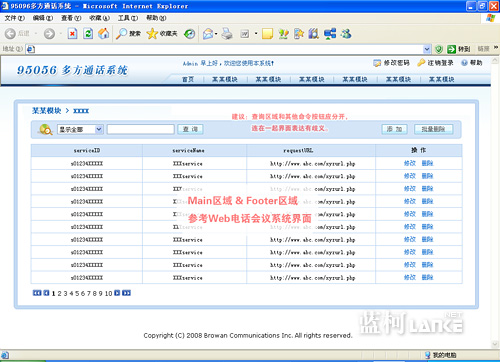Viewport: 500px width, 362px height.
Task: Click the Messenger people toolbar icon
Action: pos(346,33)
